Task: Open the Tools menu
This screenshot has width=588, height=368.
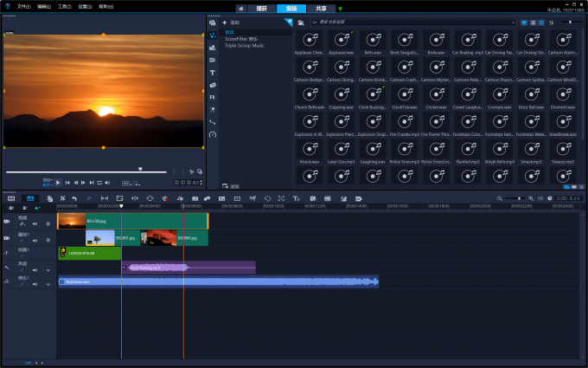Action: [x=65, y=7]
